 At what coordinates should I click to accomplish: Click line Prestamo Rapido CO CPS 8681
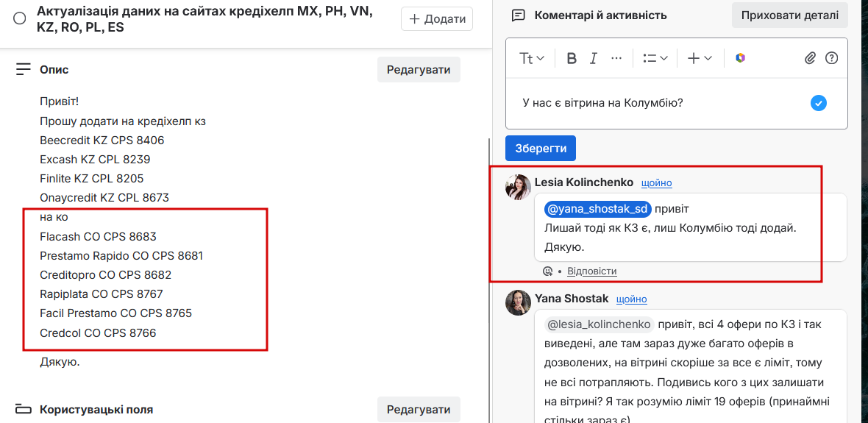(121, 256)
